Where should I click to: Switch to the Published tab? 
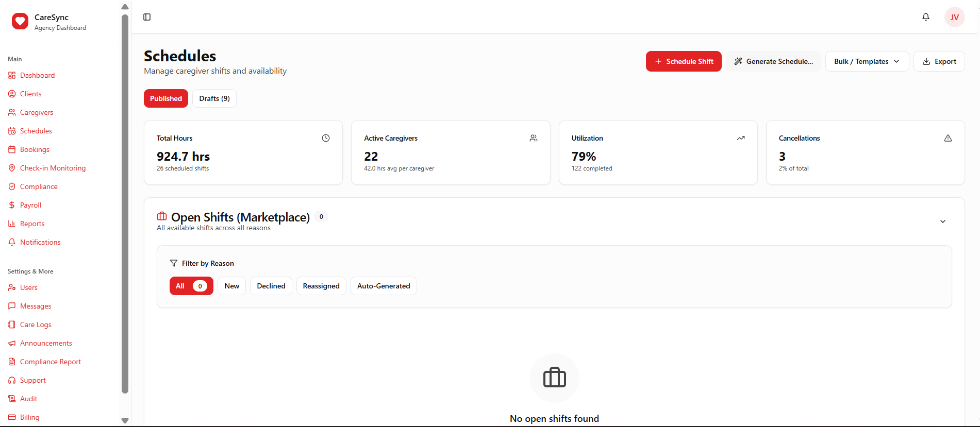(166, 98)
